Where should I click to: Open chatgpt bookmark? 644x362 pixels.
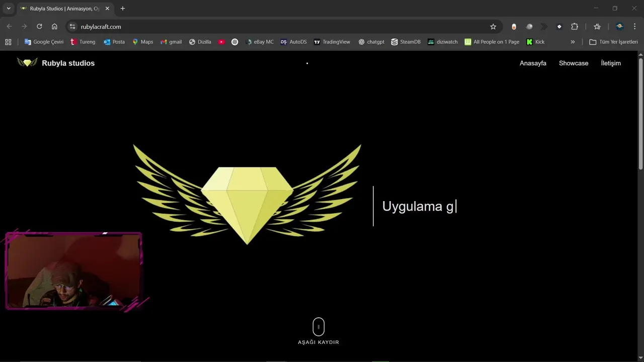pos(371,42)
